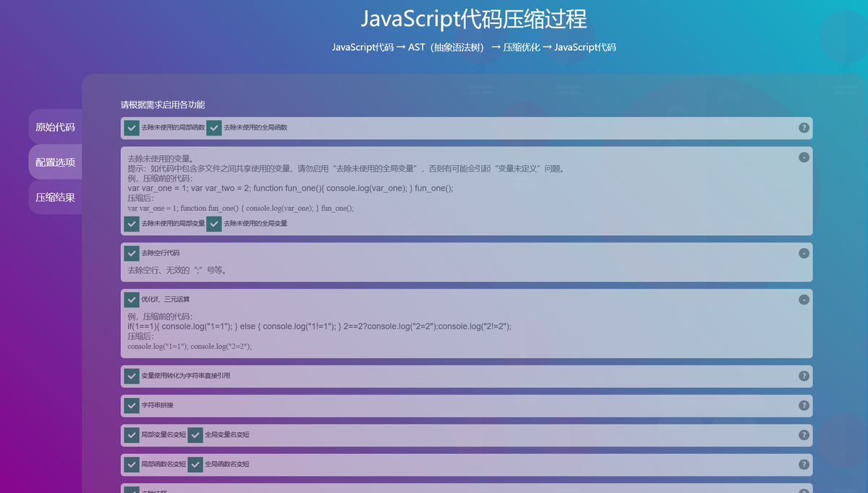Collapse the 去除空行代码 panel
This screenshot has width=868, height=493.
tap(802, 253)
